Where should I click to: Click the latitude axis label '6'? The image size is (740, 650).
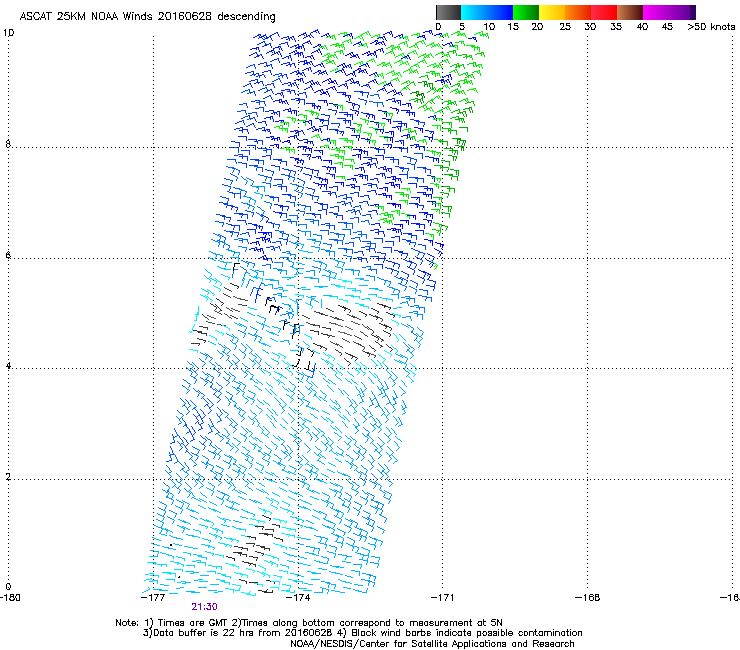[x=8, y=255]
